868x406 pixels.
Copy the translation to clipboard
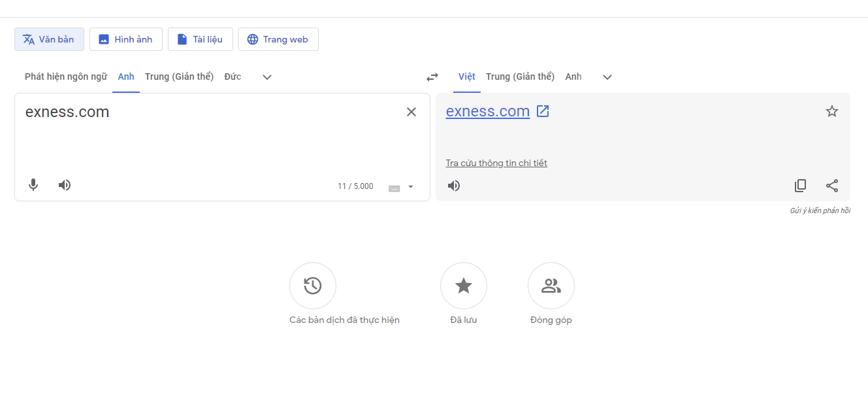pos(800,186)
